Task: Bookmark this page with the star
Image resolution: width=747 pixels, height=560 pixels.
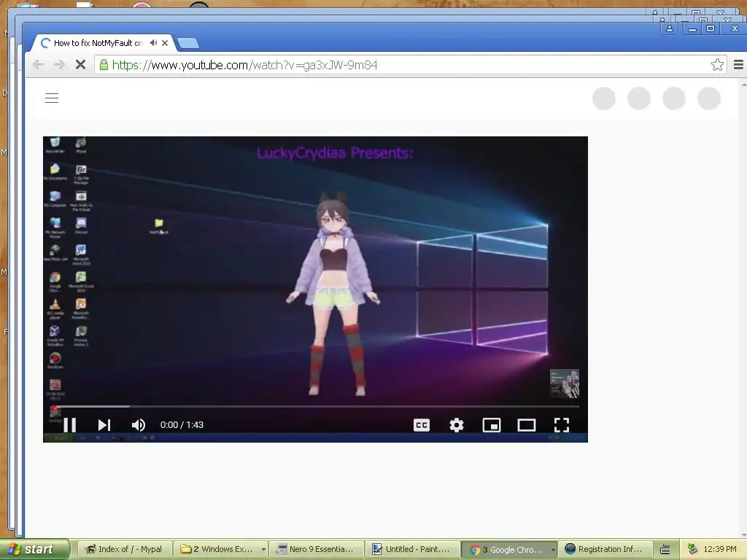Action: 717,65
